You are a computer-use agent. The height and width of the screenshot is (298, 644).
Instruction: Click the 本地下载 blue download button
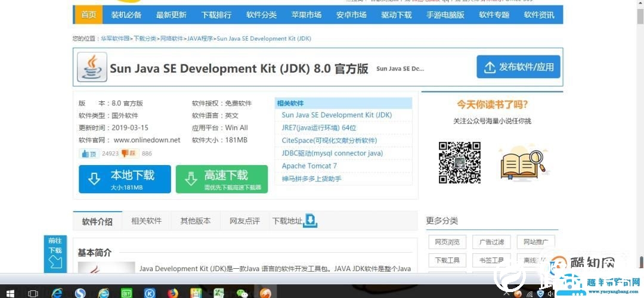click(x=125, y=179)
